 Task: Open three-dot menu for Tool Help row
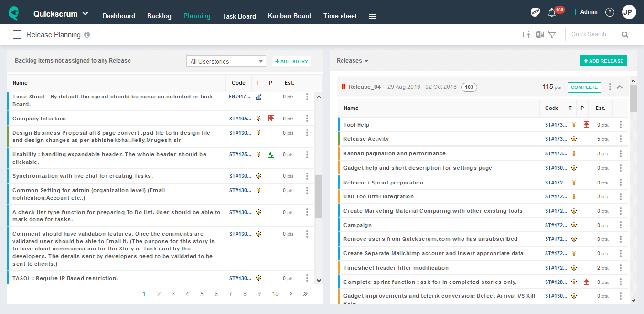coord(621,125)
